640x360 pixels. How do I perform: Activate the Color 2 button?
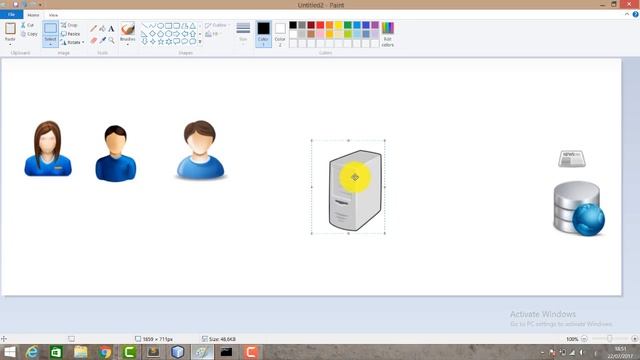[x=280, y=34]
